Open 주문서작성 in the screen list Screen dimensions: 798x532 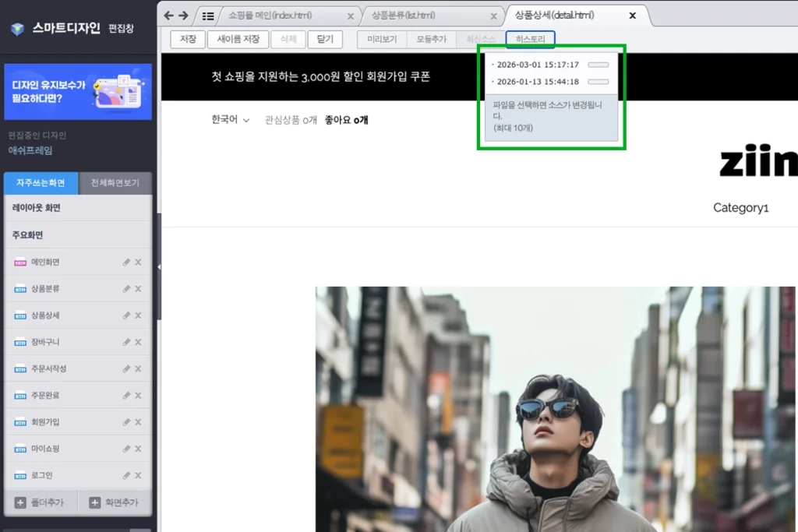pyautogui.click(x=49, y=368)
